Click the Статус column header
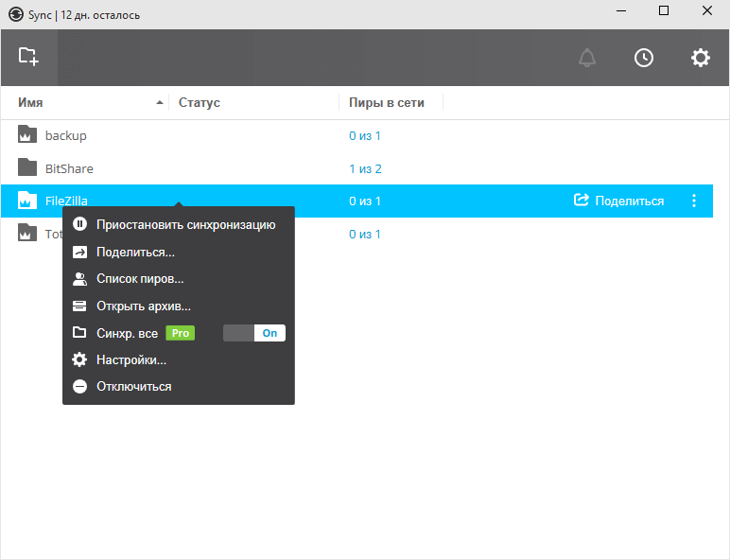 (200, 102)
